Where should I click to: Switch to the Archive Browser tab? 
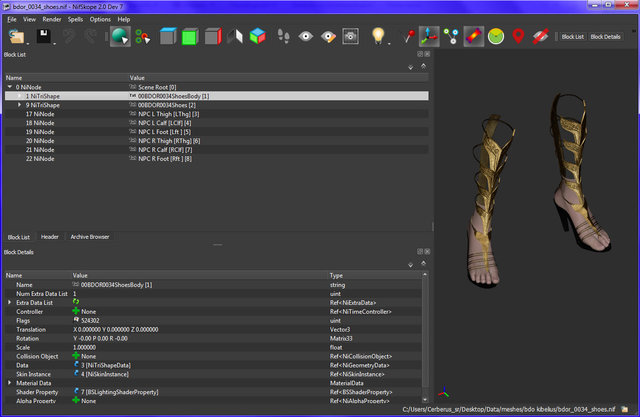(x=90, y=237)
